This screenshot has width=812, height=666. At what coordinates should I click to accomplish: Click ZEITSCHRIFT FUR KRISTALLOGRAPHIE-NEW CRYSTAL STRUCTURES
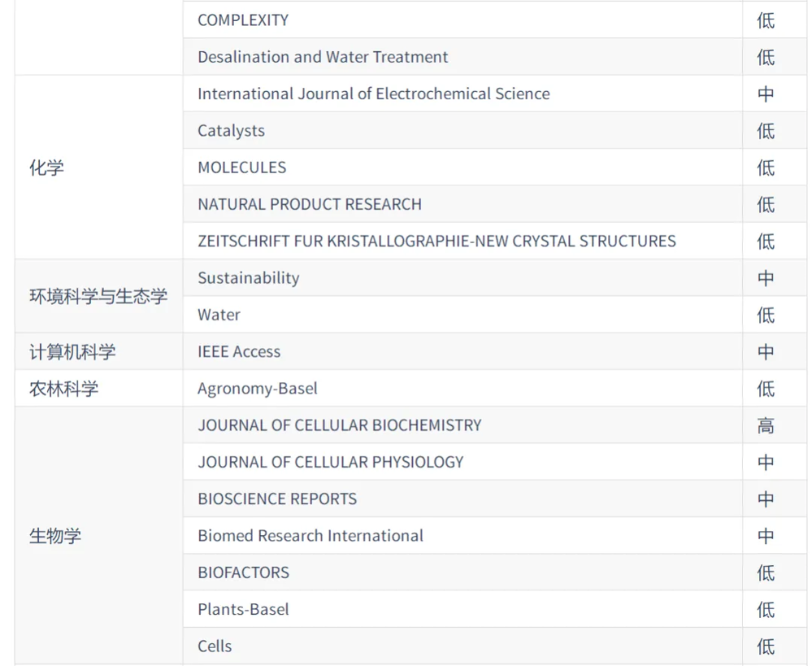pyautogui.click(x=436, y=241)
